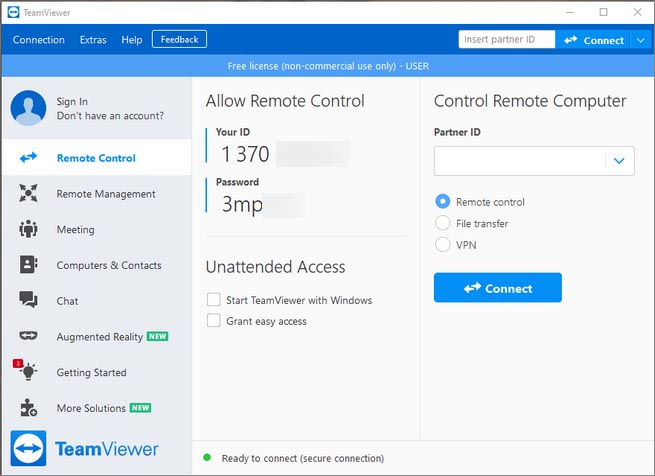The image size is (655, 476).
Task: Click the green ready status indicator dot
Action: [x=207, y=458]
